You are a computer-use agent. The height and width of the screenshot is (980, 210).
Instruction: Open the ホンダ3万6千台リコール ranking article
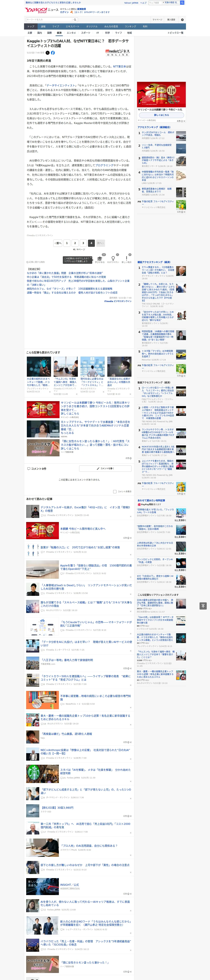tap(158, 134)
